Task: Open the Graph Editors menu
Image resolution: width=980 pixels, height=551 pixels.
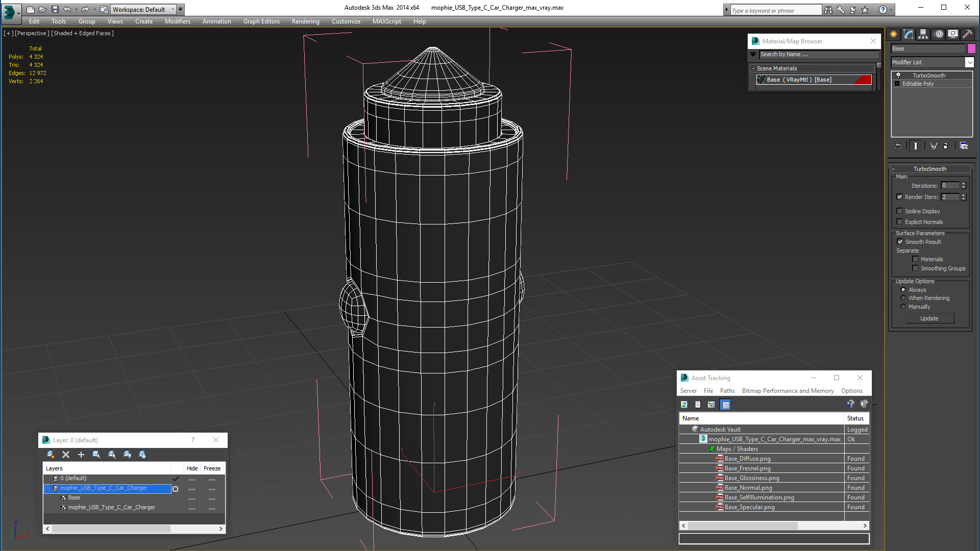Action: click(261, 21)
